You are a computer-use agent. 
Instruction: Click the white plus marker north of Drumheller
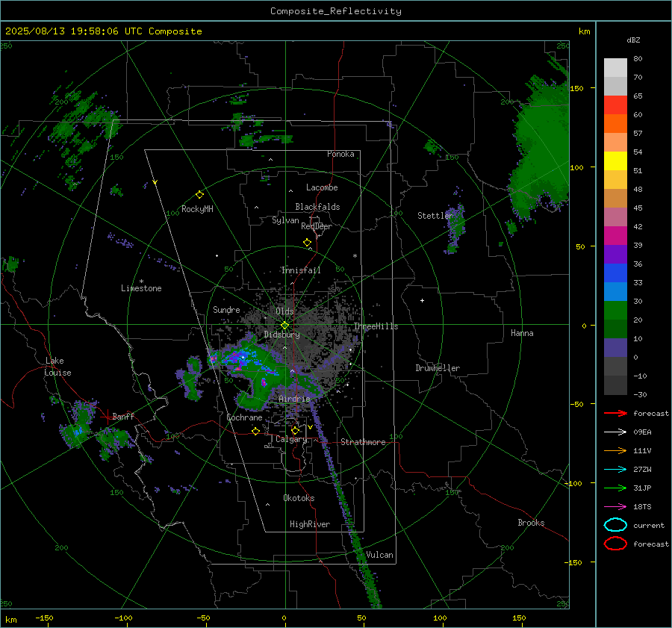click(x=422, y=300)
